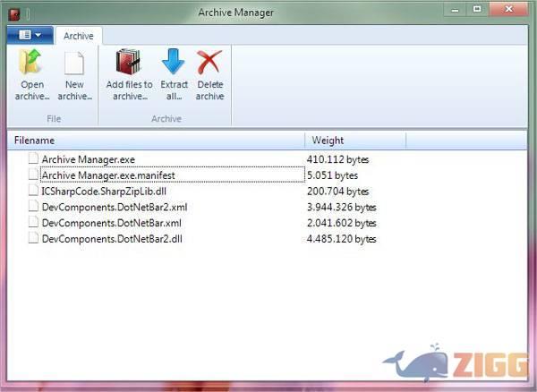Open the application menu dropdown button
Screen dimensions: 537x392
30,35
